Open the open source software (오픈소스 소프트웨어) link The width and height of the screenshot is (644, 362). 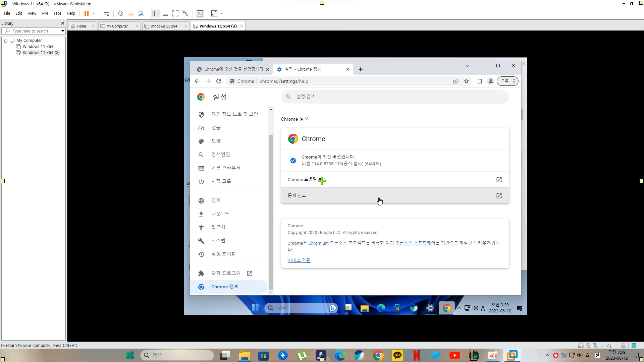pos(415,243)
